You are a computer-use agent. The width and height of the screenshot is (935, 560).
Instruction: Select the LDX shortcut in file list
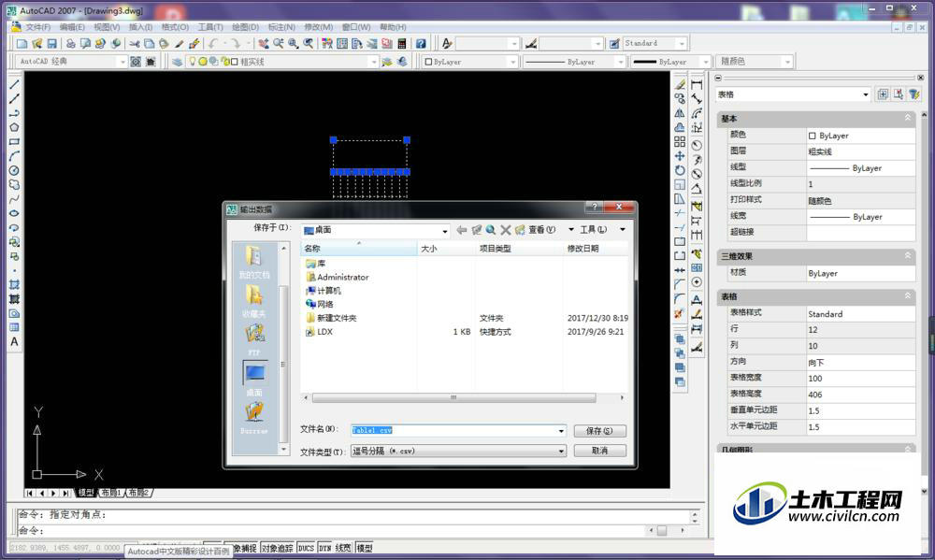pos(319,332)
